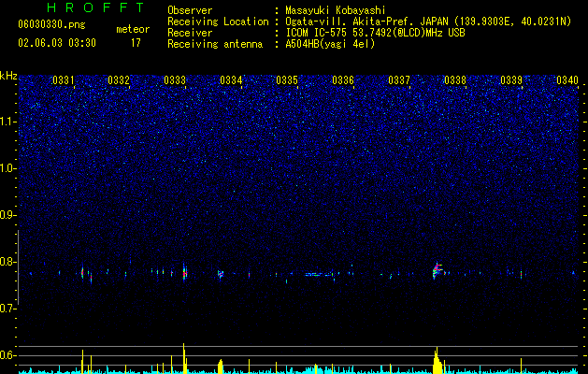Image resolution: width=588 pixels, height=374 pixels.
Task: Click the 'meteor' label
Action: point(133,29)
